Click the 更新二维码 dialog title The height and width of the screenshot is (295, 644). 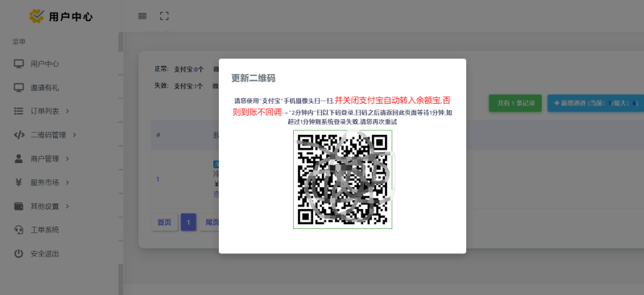[253, 78]
